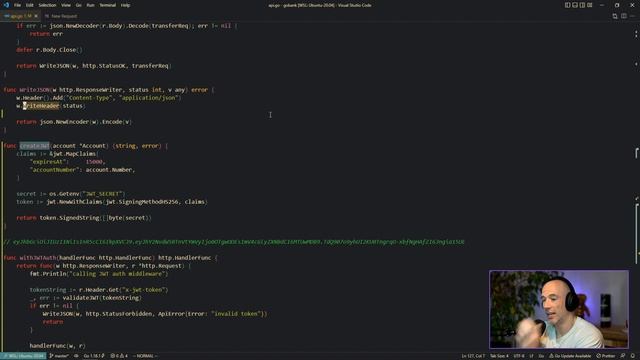Open customize layout icon

590,5
